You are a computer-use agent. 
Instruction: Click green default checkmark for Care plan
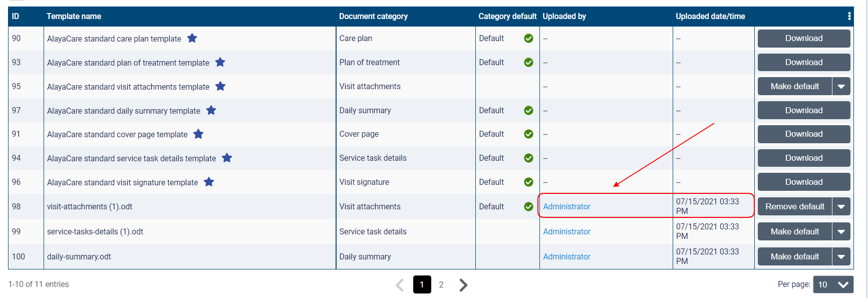point(528,38)
